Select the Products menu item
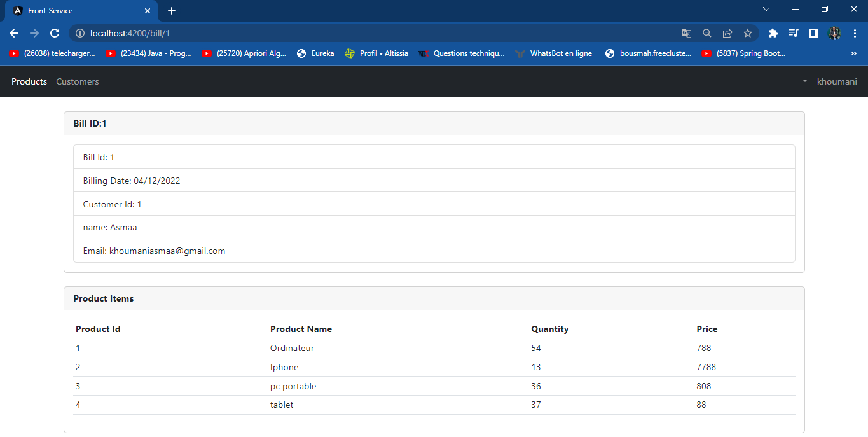The width and height of the screenshot is (868, 437). 29,81
